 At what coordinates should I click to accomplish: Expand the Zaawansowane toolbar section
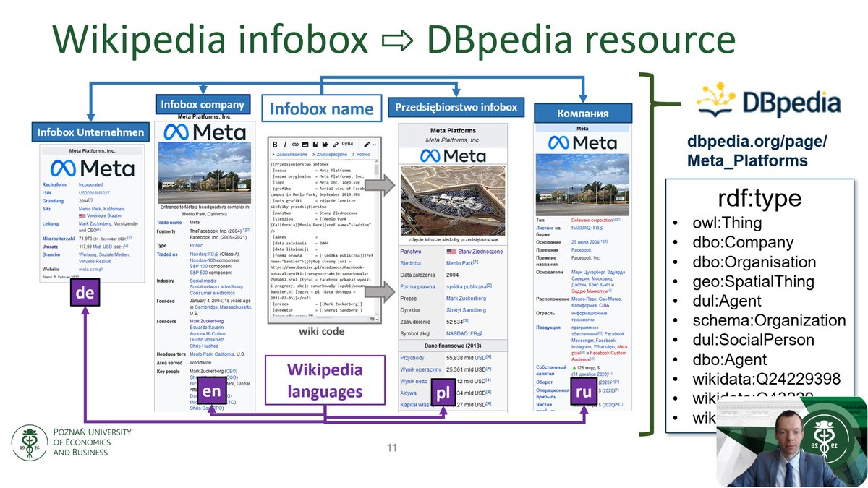pos(290,155)
